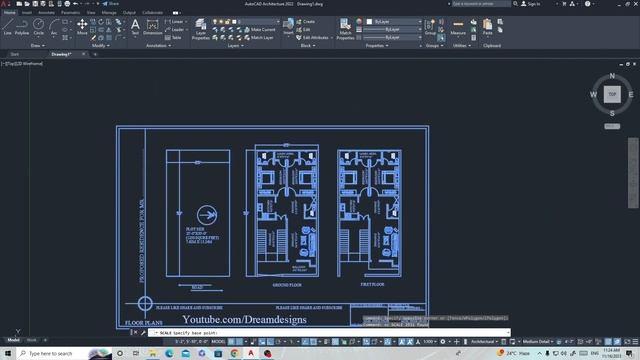Expand the Layers panel

point(236,46)
